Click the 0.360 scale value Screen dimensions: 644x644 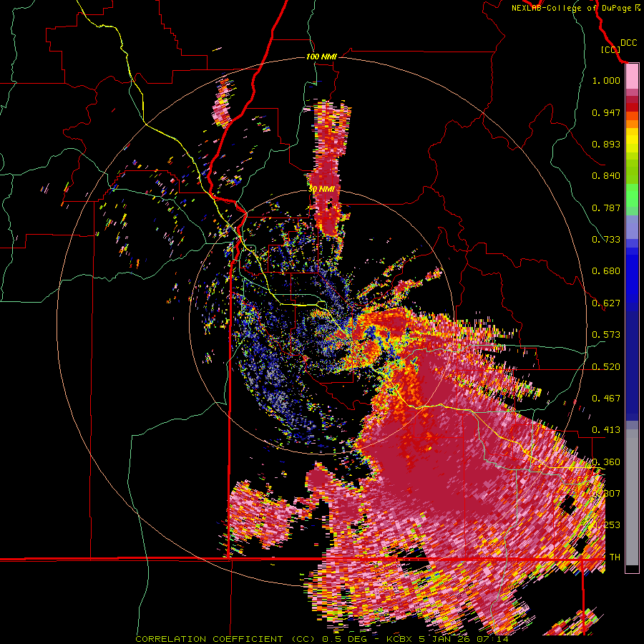(x=606, y=462)
